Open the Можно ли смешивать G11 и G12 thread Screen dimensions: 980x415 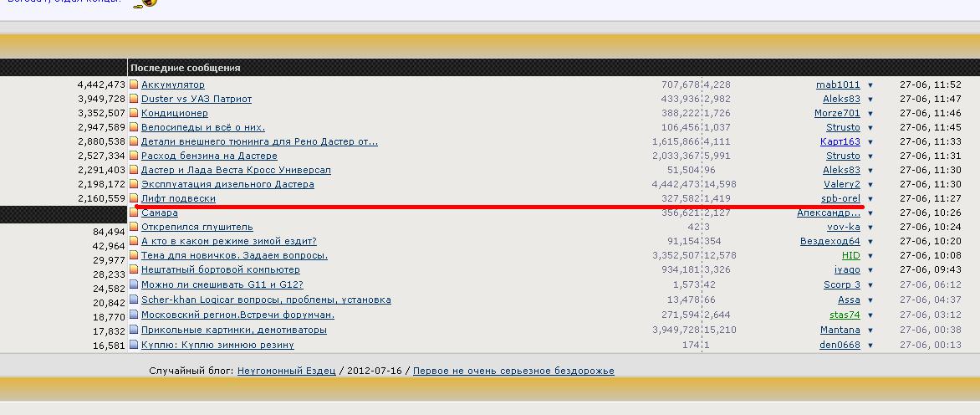click(222, 284)
